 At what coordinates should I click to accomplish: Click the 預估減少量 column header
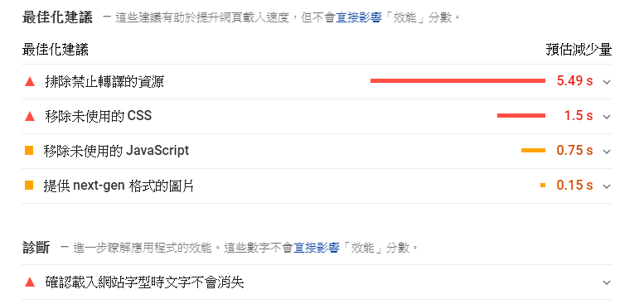click(579, 50)
